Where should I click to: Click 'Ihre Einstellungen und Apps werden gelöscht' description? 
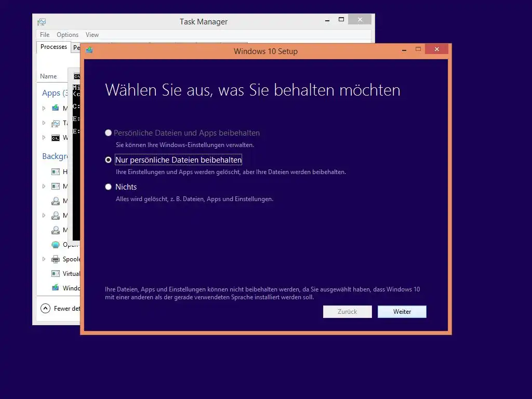pos(231,172)
